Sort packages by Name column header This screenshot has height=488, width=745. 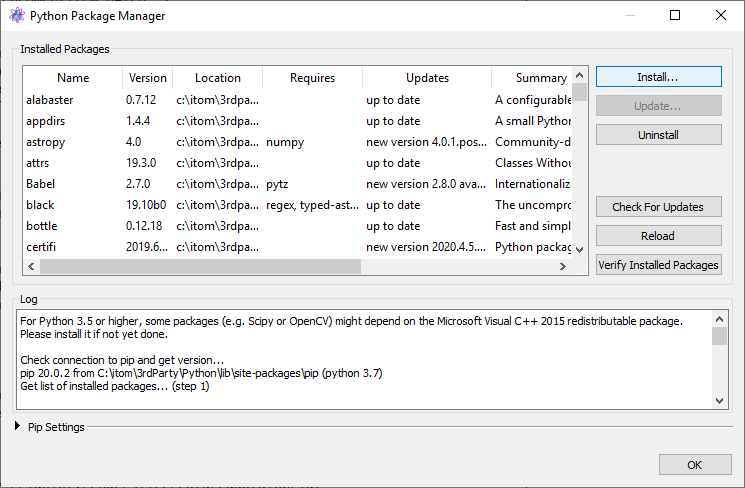click(73, 77)
